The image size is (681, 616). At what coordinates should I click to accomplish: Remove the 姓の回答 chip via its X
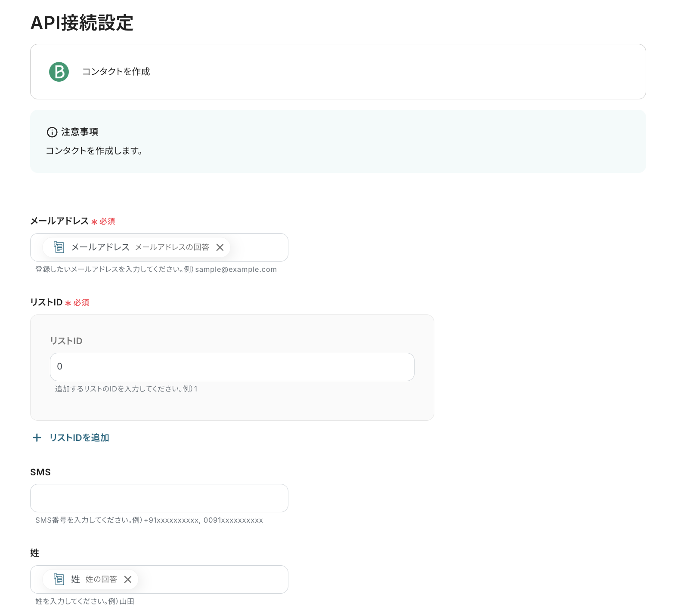click(x=128, y=579)
